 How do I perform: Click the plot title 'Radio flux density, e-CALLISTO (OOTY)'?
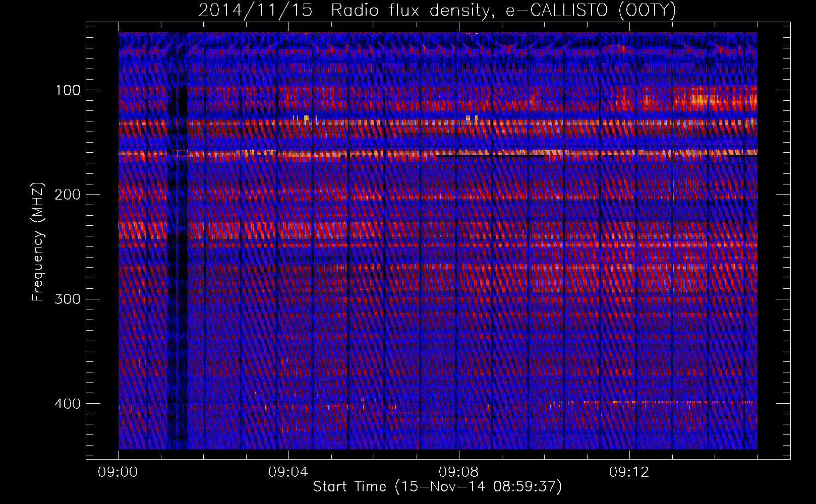click(504, 11)
